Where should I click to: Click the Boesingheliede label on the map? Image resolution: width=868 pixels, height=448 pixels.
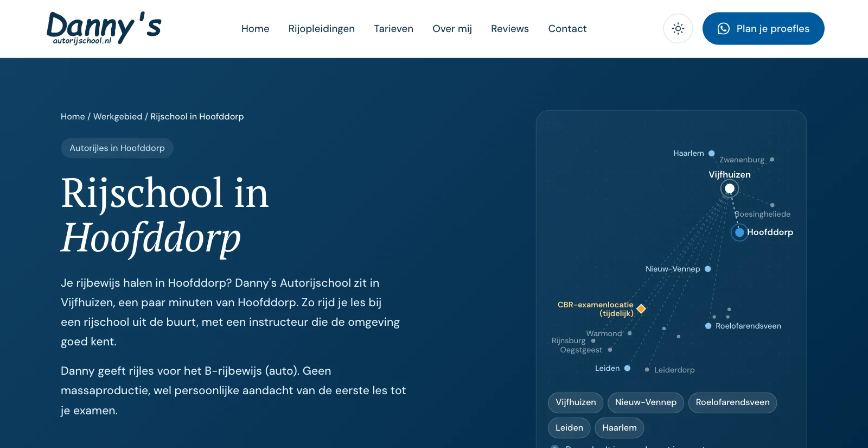(762, 214)
